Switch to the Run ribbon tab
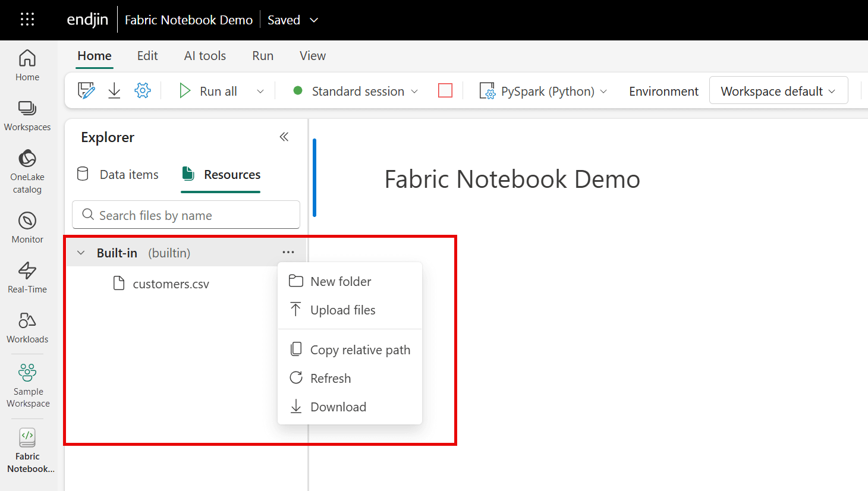This screenshot has width=868, height=491. click(263, 56)
